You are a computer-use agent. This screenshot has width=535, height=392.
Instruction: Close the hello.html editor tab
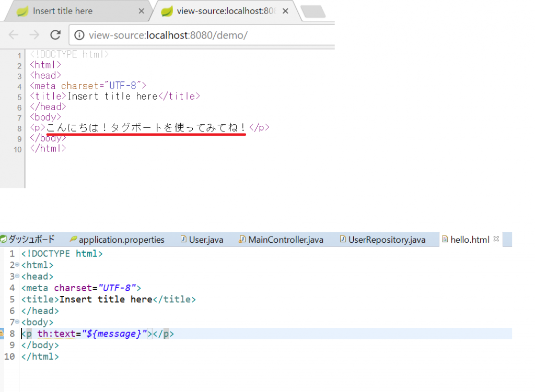point(496,239)
